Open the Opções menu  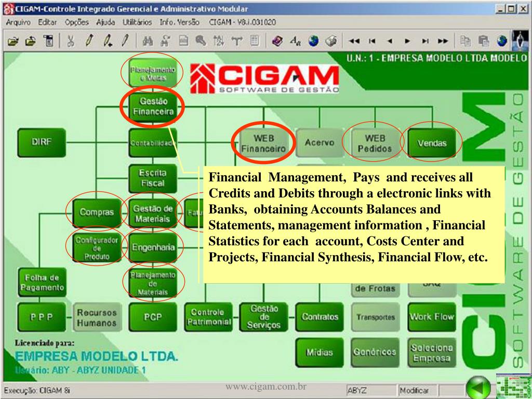tap(77, 22)
